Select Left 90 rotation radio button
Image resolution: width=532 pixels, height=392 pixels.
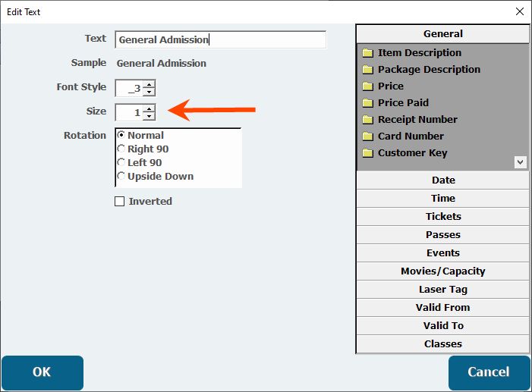[121, 163]
